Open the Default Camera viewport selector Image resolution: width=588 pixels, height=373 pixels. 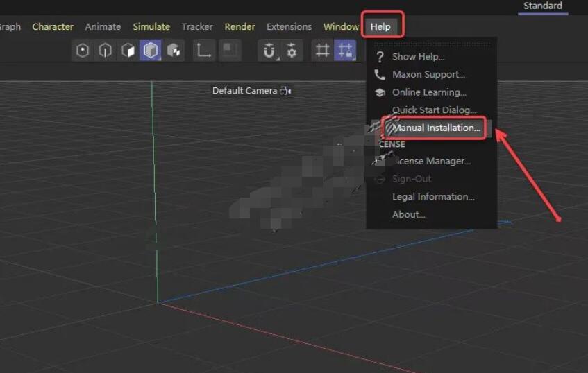click(x=251, y=91)
